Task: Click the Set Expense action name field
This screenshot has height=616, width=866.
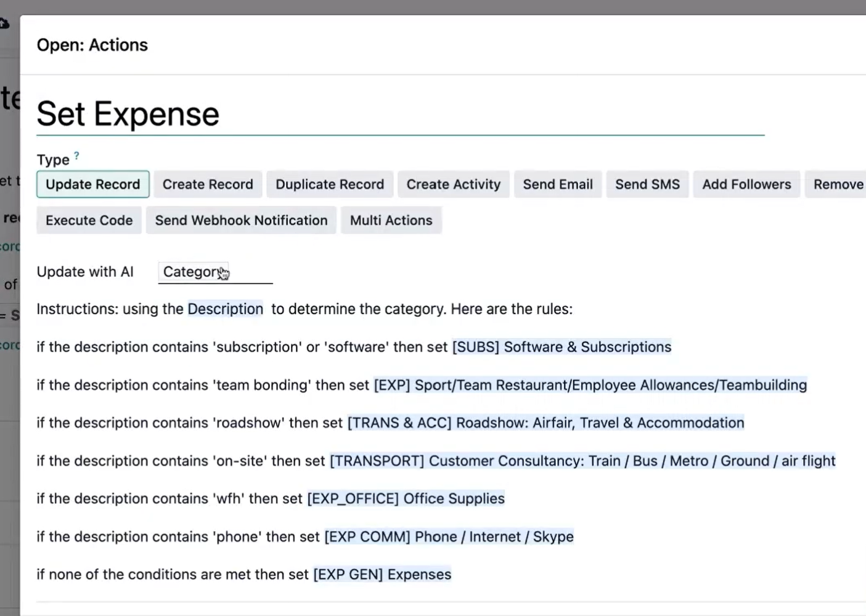Action: point(399,115)
